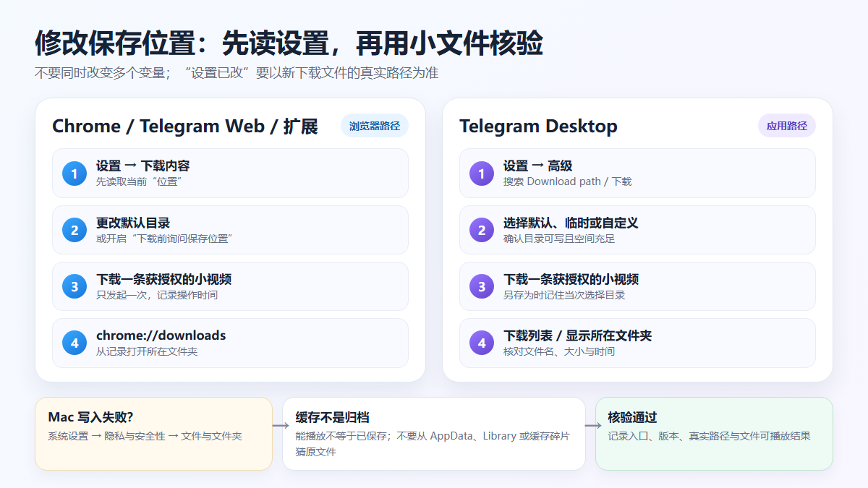Click the blue circle numbered 3 in the Chrome card
The height and width of the screenshot is (488, 868).
75,286
